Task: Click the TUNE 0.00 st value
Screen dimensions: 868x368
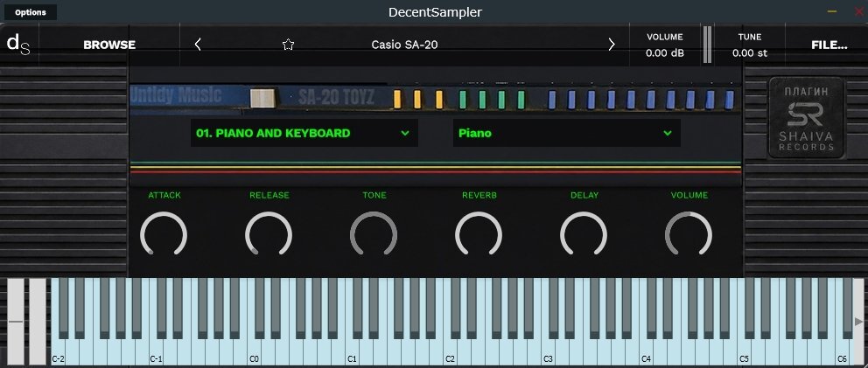Action: coord(750,53)
